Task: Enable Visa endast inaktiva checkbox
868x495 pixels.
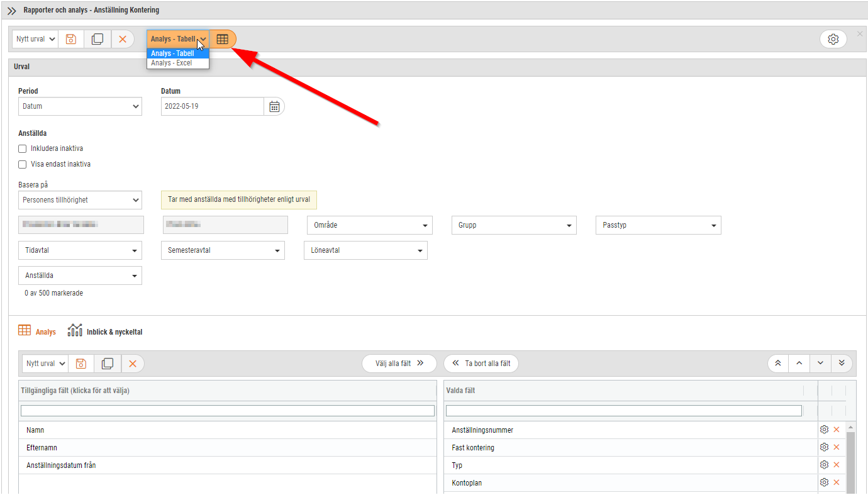Action: tap(23, 165)
